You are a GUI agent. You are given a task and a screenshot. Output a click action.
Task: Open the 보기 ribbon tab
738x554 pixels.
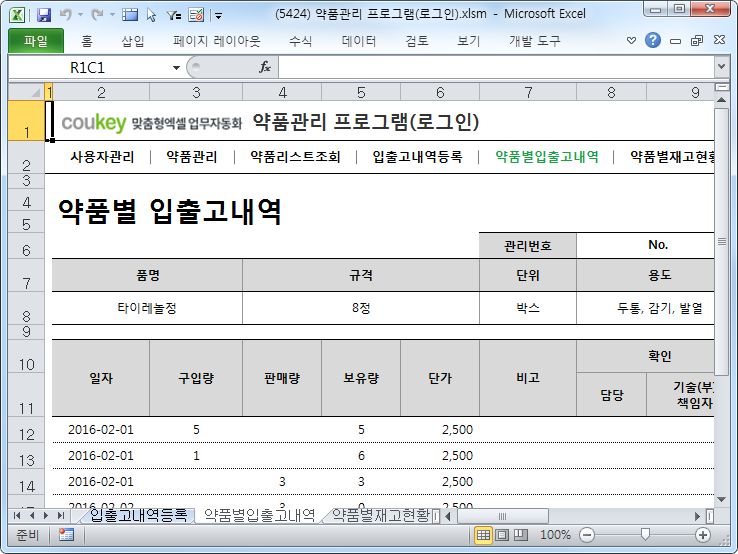[468, 41]
